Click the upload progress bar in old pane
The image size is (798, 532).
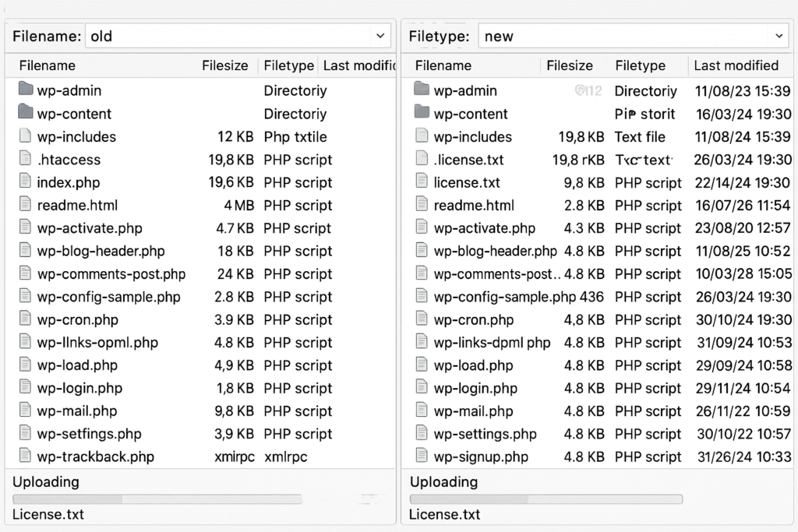pyautogui.click(x=157, y=499)
